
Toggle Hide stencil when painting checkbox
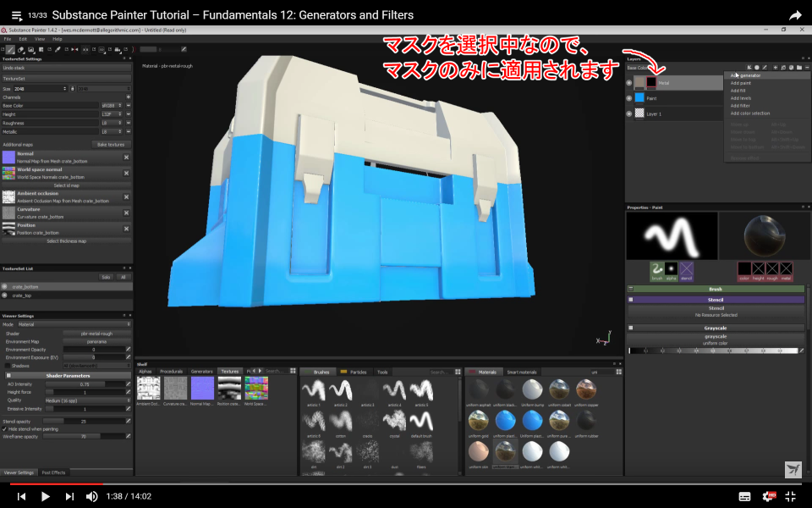[x=5, y=429]
